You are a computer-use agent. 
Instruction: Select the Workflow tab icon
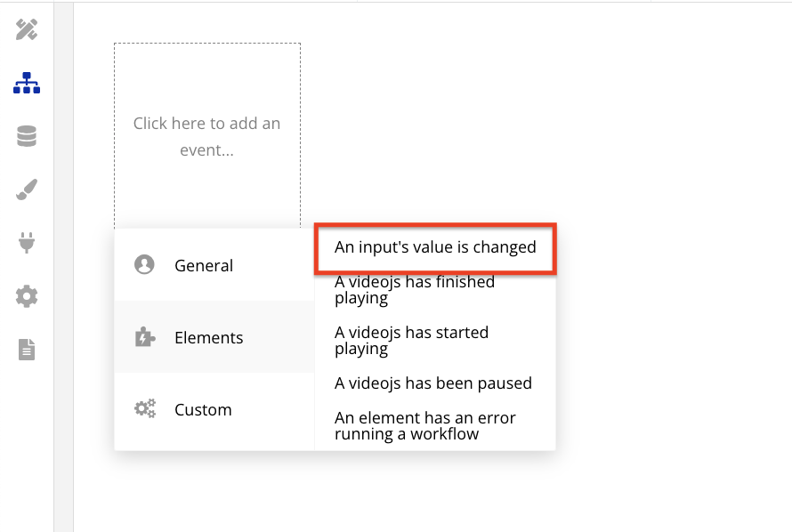pyautogui.click(x=27, y=83)
